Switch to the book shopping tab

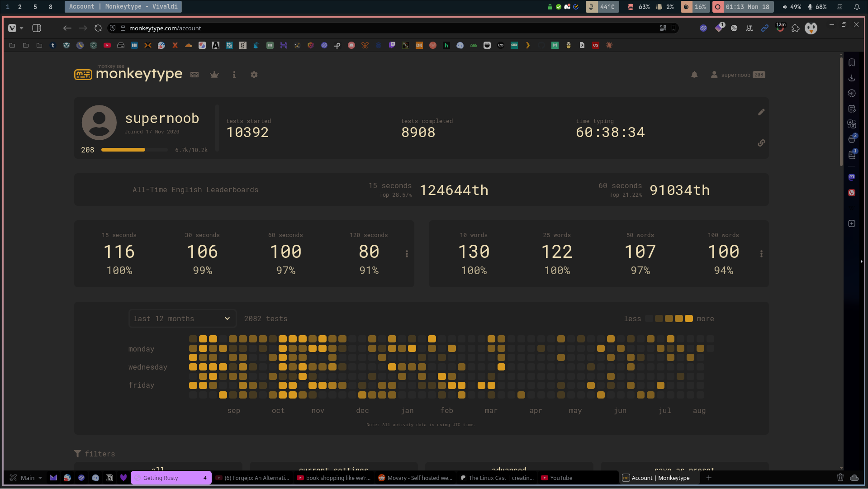[x=334, y=478]
